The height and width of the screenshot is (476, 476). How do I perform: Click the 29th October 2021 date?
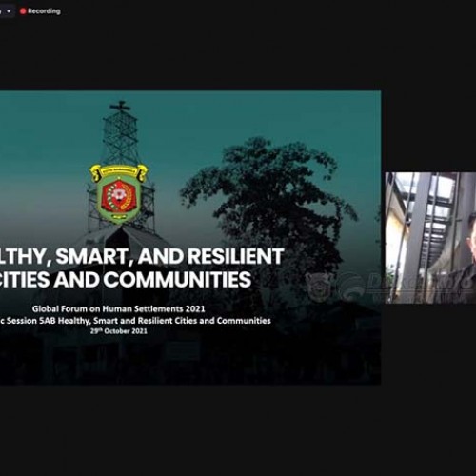[119, 331]
